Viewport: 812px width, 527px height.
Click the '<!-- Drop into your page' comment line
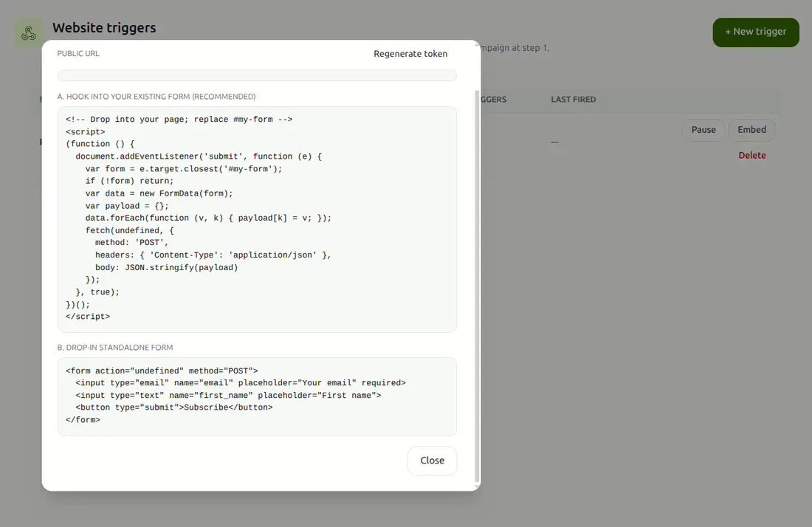179,120
